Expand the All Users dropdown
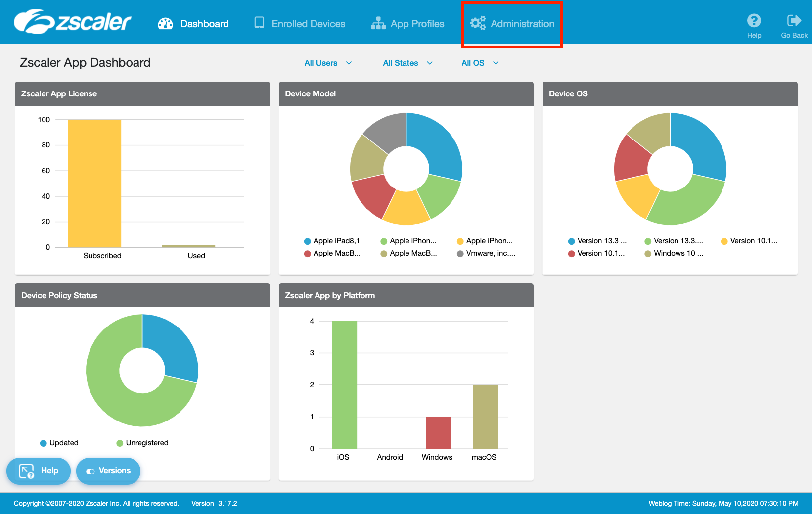This screenshot has height=514, width=812. 328,63
